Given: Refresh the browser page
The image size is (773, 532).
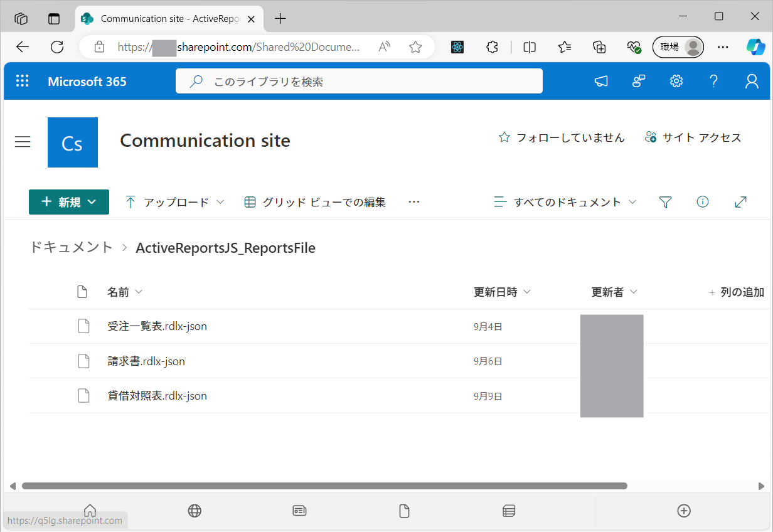Looking at the screenshot, I should pos(57,47).
